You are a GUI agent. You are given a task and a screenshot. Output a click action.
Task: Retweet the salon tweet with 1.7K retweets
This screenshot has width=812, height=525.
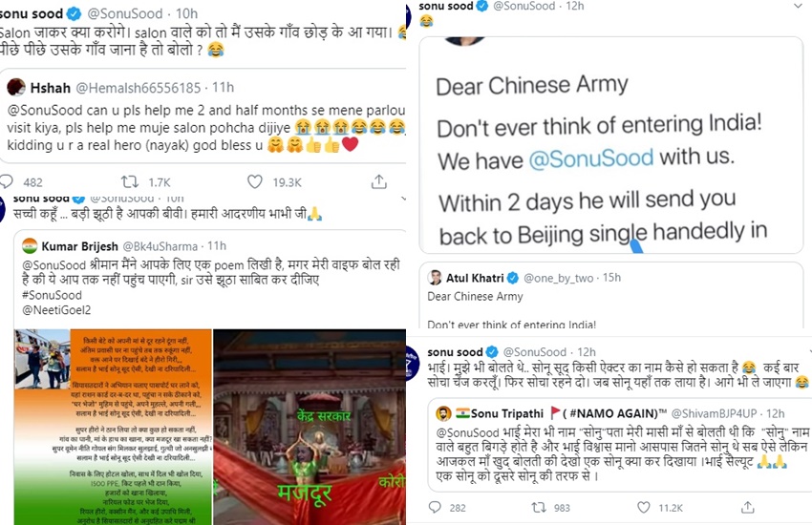click(x=129, y=181)
